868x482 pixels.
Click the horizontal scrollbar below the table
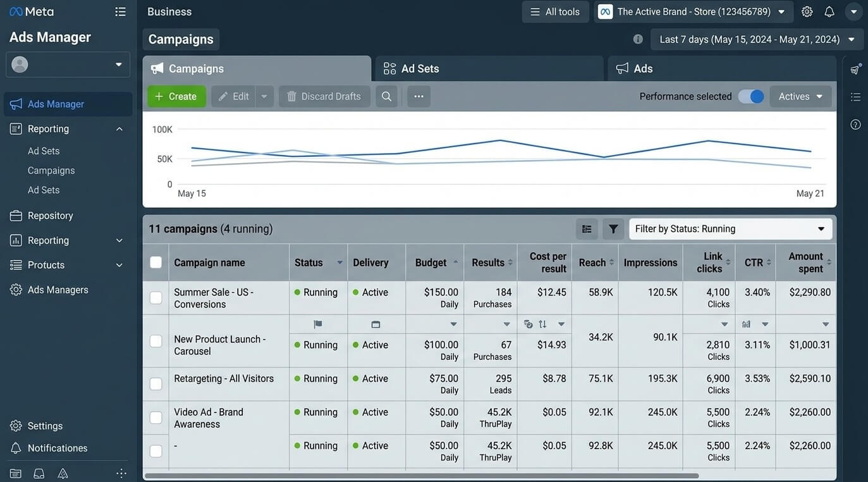(x=421, y=476)
